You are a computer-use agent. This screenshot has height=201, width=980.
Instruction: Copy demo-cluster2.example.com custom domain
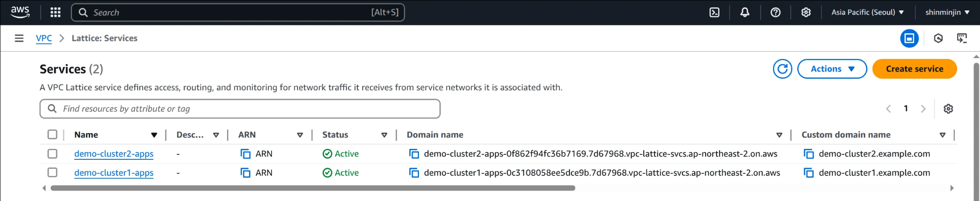point(809,154)
